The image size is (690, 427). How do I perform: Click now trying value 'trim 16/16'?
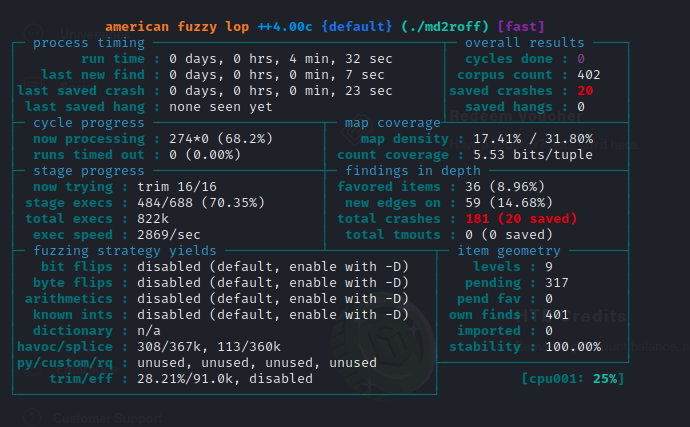point(177,187)
